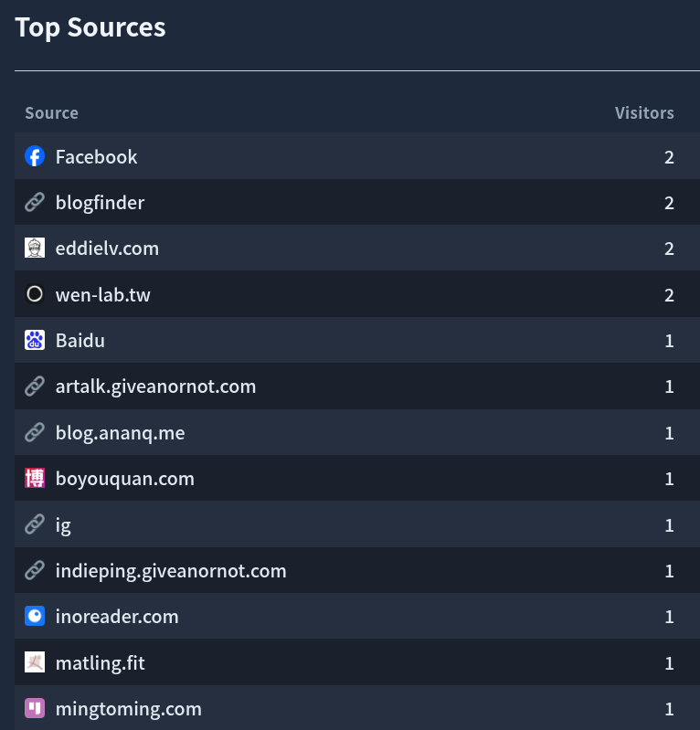Click the purple mingtoming.com icon
The image size is (700, 730).
coord(35,708)
